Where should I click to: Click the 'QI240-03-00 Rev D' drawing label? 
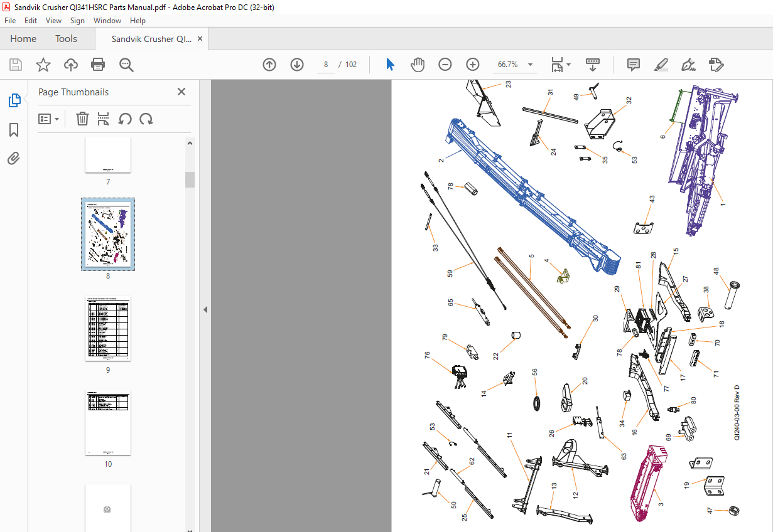[737, 413]
